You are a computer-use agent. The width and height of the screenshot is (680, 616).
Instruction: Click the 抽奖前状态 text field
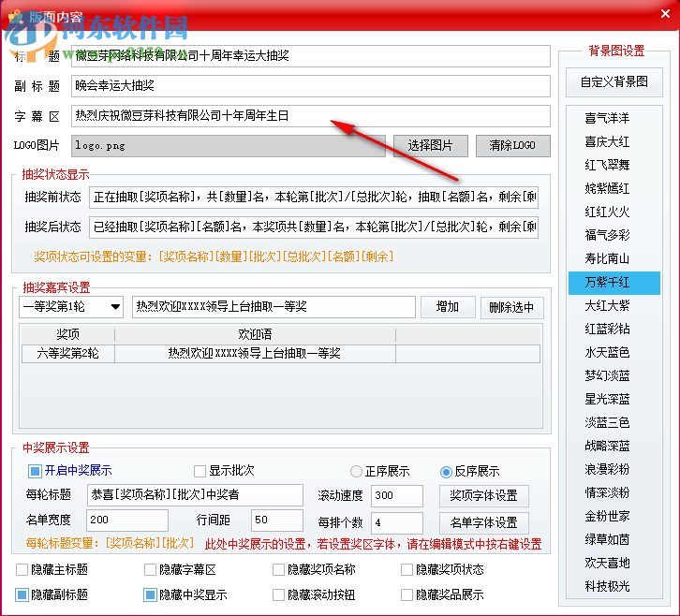point(314,198)
